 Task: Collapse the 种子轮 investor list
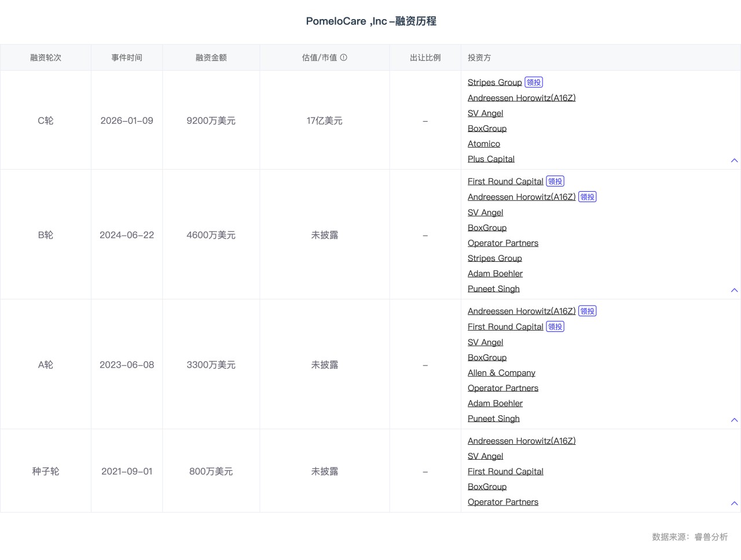(x=734, y=504)
